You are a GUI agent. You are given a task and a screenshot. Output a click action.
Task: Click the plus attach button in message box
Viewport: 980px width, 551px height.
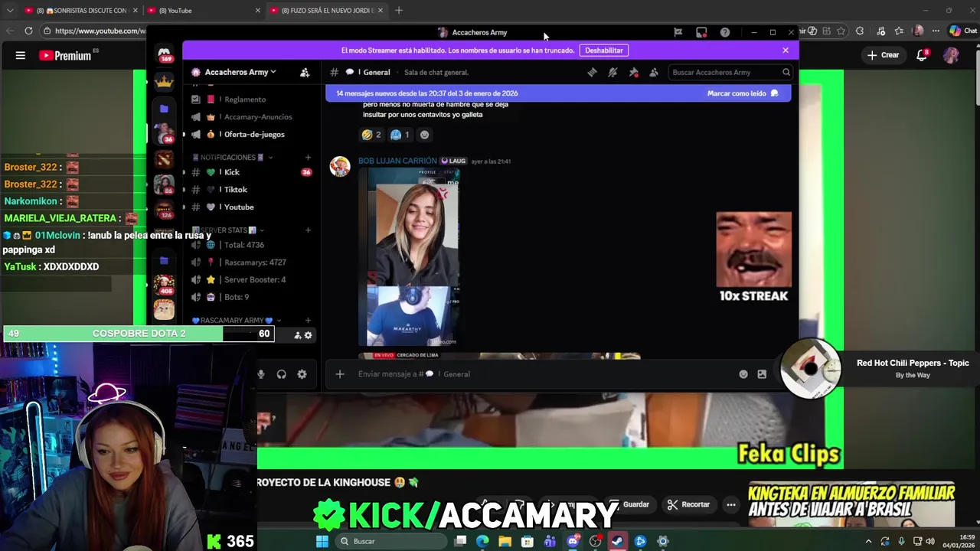[340, 374]
